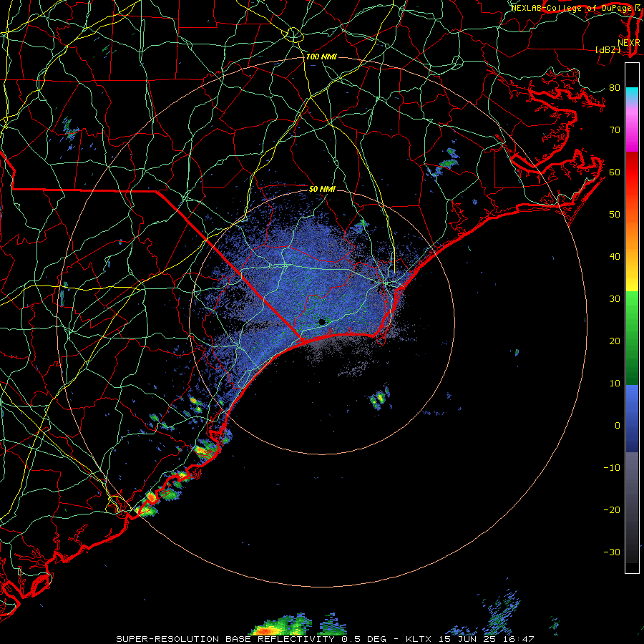Click the "16:47" timestamp in the bottom caption

pyautogui.click(x=520, y=639)
